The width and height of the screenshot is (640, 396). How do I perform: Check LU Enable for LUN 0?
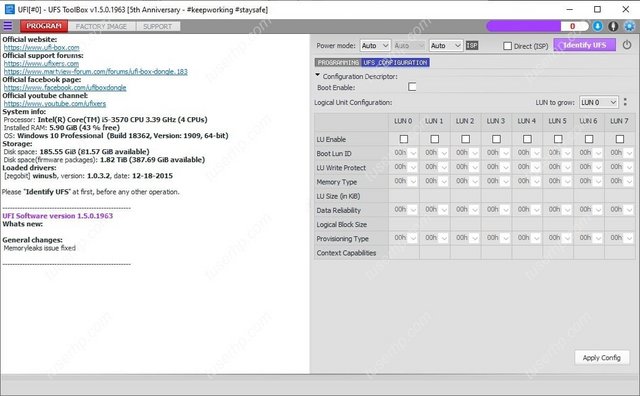404,139
